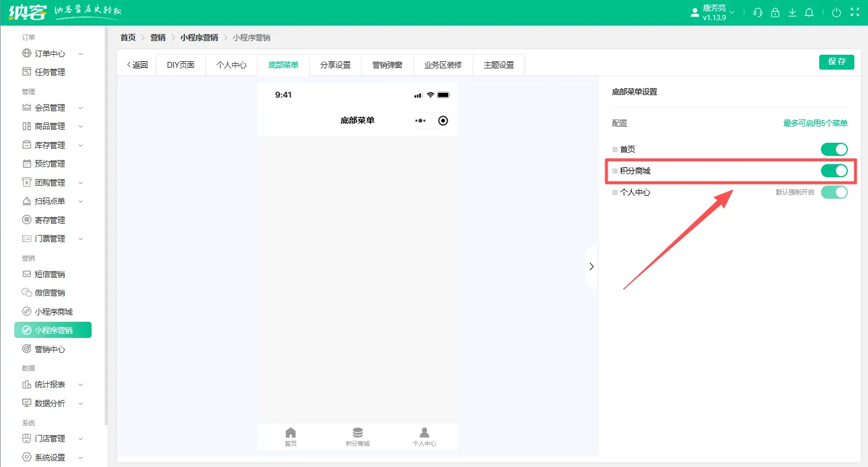Viewport: 868px width, 467px height.
Task: Click the customer service headset icon
Action: pyautogui.click(x=757, y=12)
